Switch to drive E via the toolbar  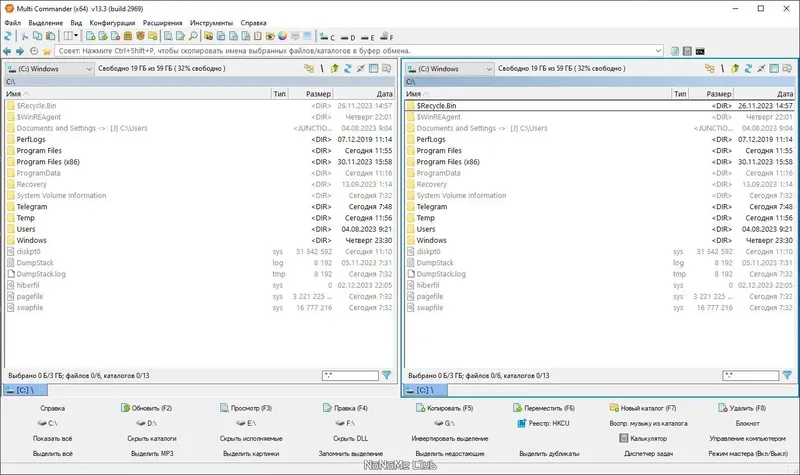(367, 37)
